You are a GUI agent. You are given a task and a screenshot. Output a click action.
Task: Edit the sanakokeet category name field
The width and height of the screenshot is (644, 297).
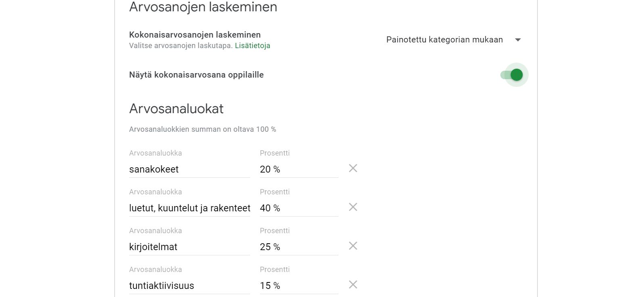pos(189,169)
